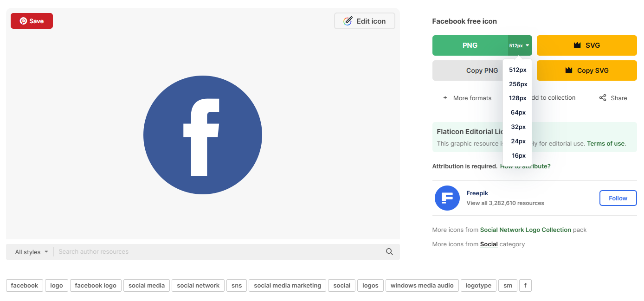The width and height of the screenshot is (644, 301).
Task: Follow the Freepik author
Action: click(618, 198)
